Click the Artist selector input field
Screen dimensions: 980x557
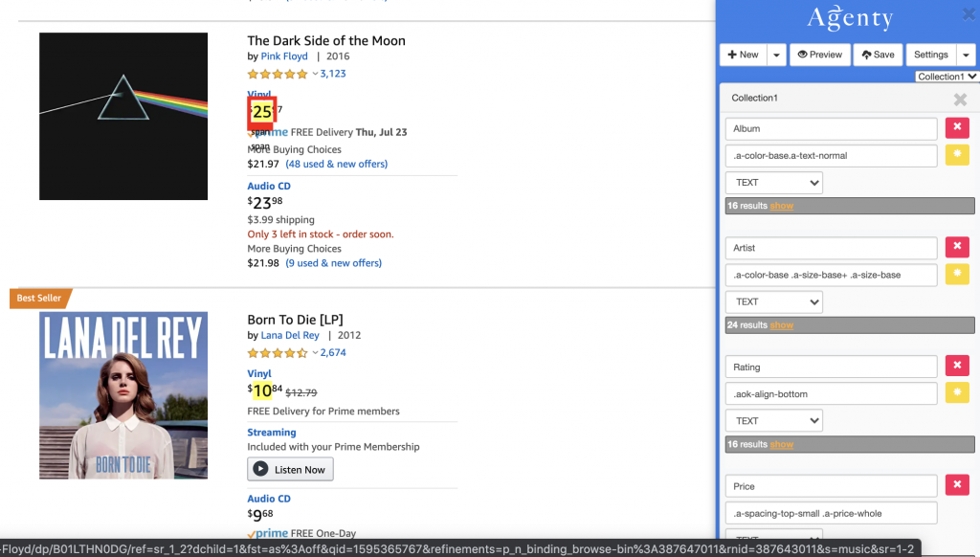830,275
